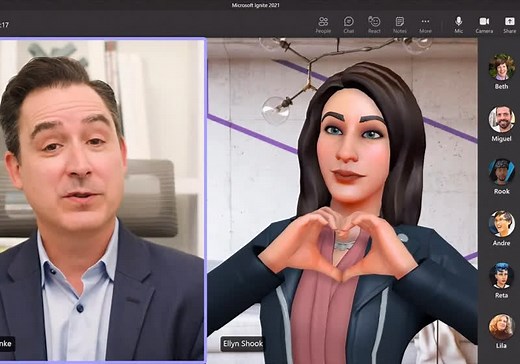
Task: Click the name 'Andre' under avatar
Action: pos(501,243)
